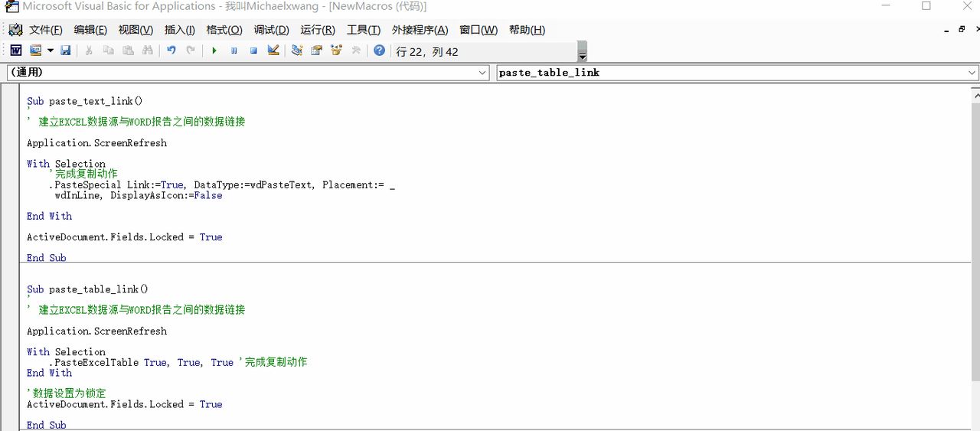Open the 运行(R) menu
The image size is (980, 431).
tap(318, 30)
